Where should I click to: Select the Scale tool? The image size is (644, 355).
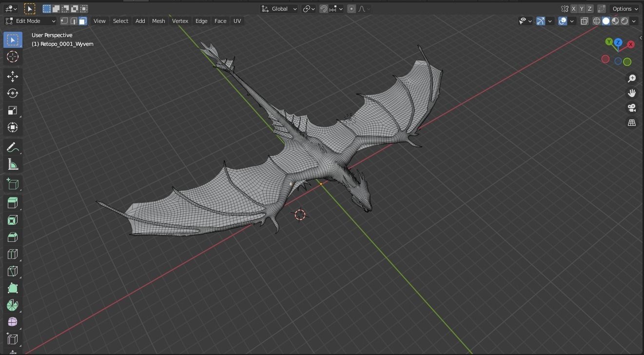(x=13, y=110)
